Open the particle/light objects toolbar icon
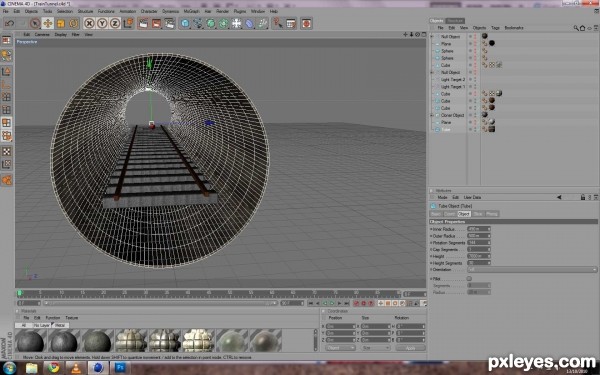 coord(262,23)
